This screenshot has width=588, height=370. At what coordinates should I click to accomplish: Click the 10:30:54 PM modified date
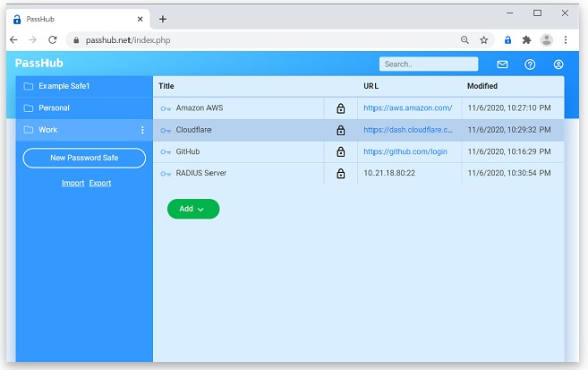tap(509, 173)
